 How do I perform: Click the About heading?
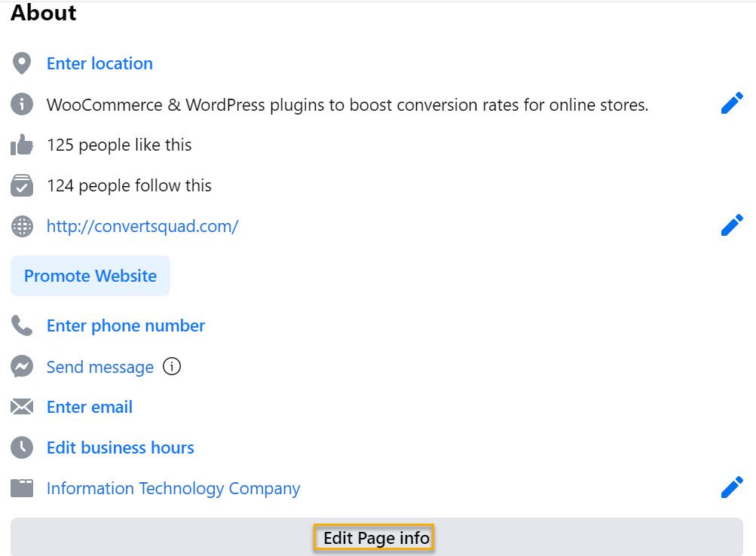(x=44, y=13)
